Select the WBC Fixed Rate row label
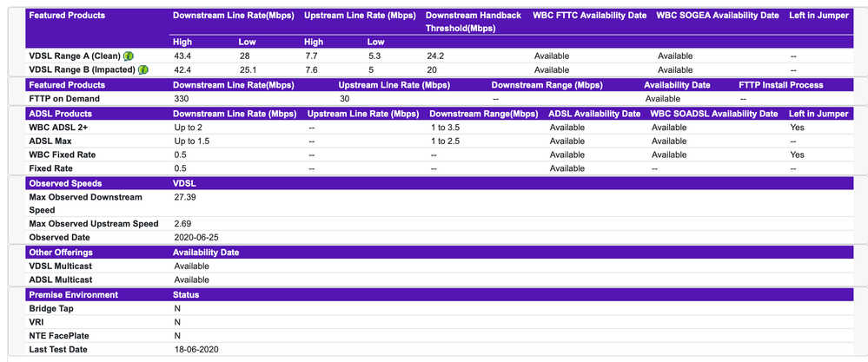This screenshot has width=868, height=362. (61, 155)
